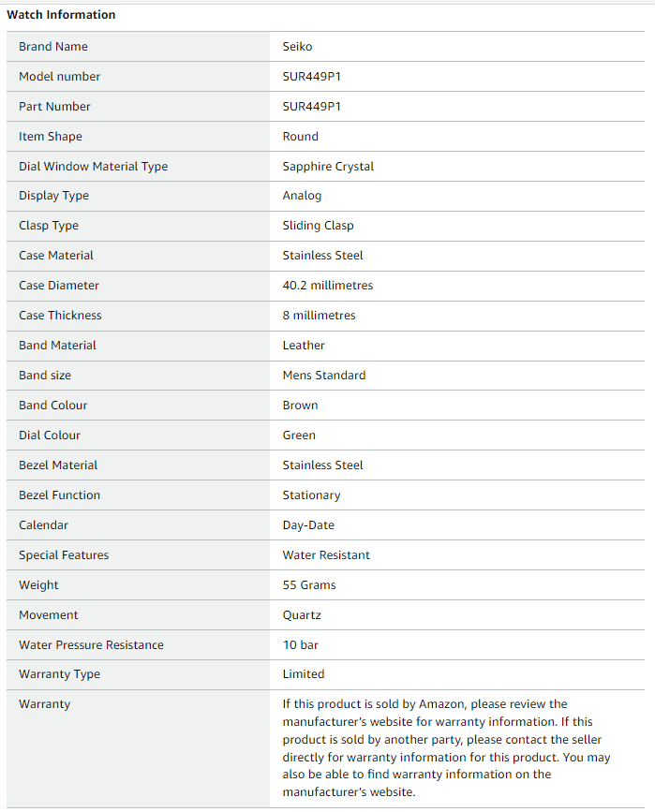This screenshot has height=812, width=655.
Task: Click the Model number SUR449P1 value
Action: (x=312, y=77)
